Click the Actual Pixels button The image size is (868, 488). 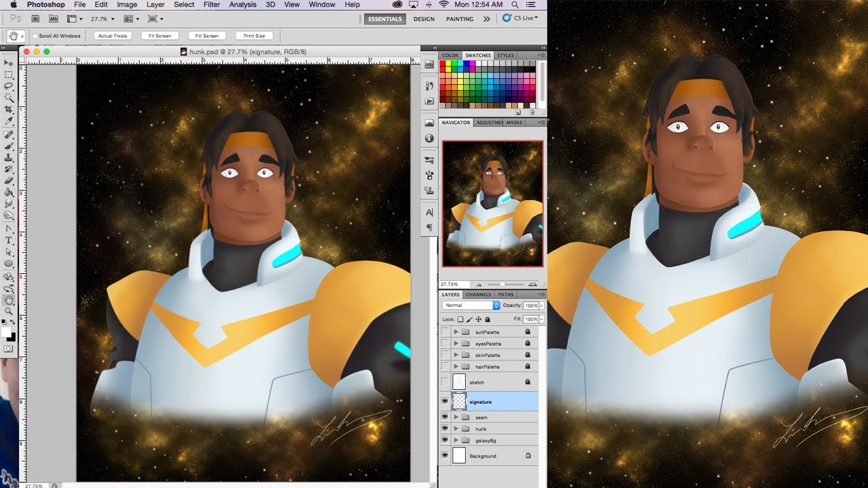113,36
